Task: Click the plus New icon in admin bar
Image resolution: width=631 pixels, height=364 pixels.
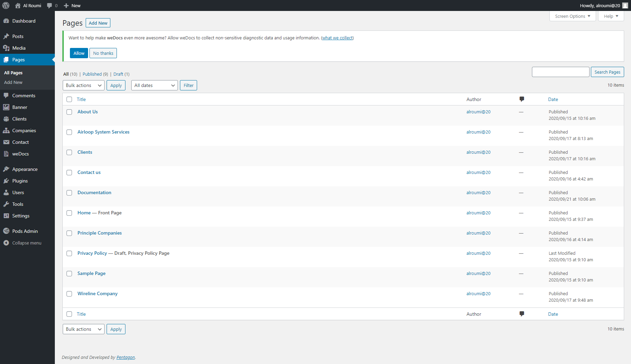Action: pos(66,5)
